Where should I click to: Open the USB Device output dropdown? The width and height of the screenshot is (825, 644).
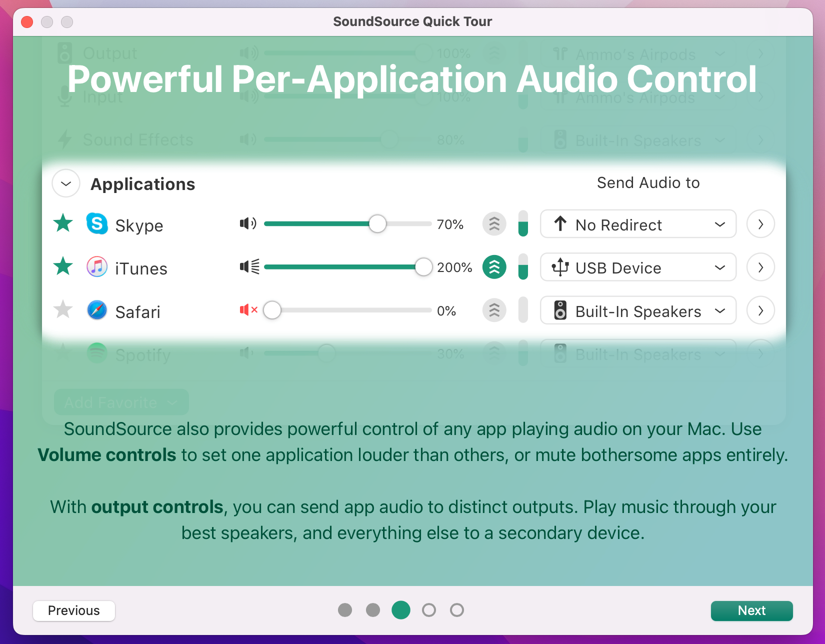tap(638, 267)
